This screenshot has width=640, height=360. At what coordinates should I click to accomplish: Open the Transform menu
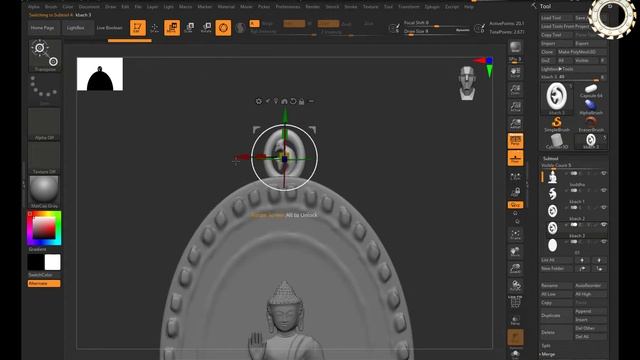click(409, 7)
